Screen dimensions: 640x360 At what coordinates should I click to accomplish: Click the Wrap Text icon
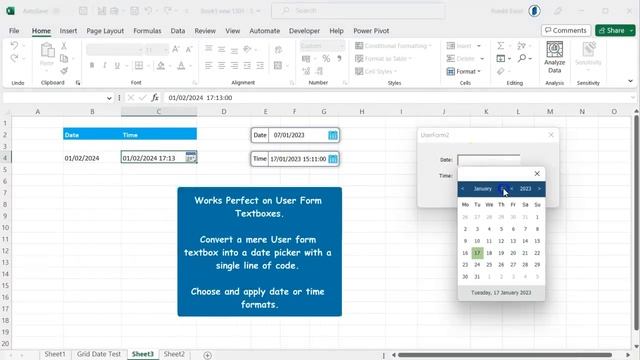coord(278,50)
